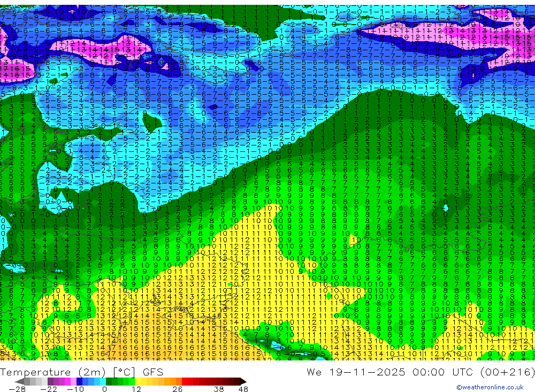
Task: Pick the dark blue legend swatch above -10
Action: pyautogui.click(x=80, y=382)
